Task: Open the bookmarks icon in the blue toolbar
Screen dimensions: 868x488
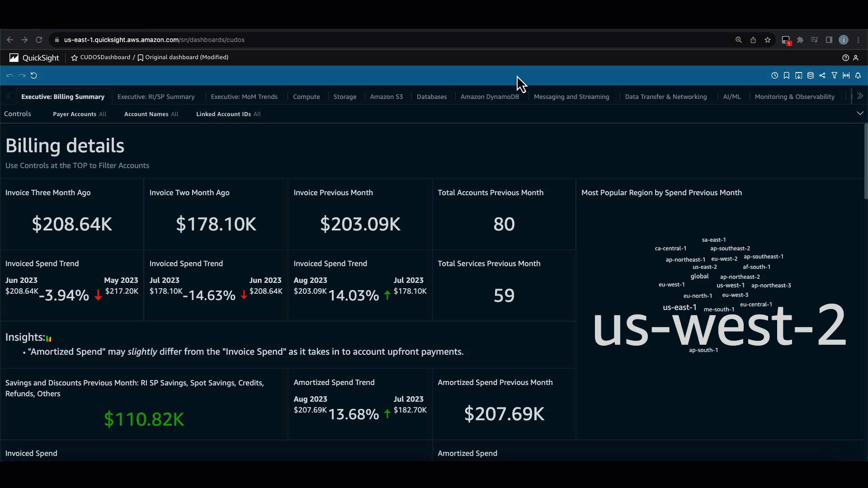Action: coord(787,75)
